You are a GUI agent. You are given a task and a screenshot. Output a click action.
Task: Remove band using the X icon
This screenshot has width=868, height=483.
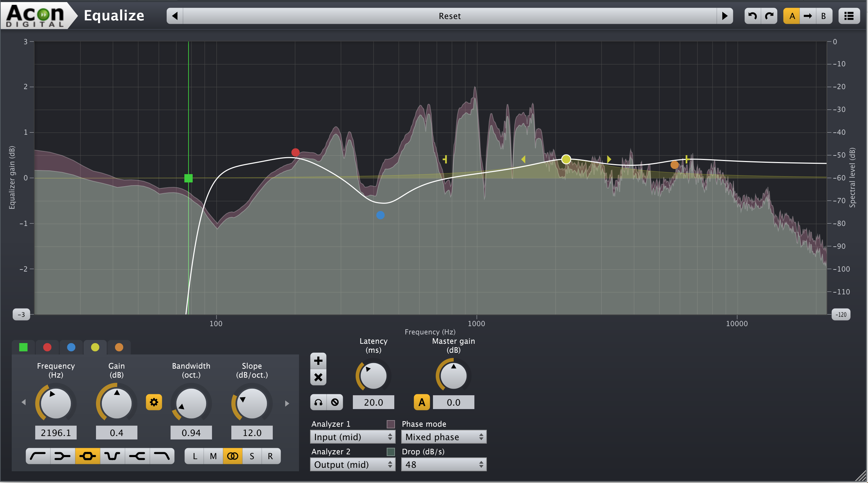click(x=318, y=377)
